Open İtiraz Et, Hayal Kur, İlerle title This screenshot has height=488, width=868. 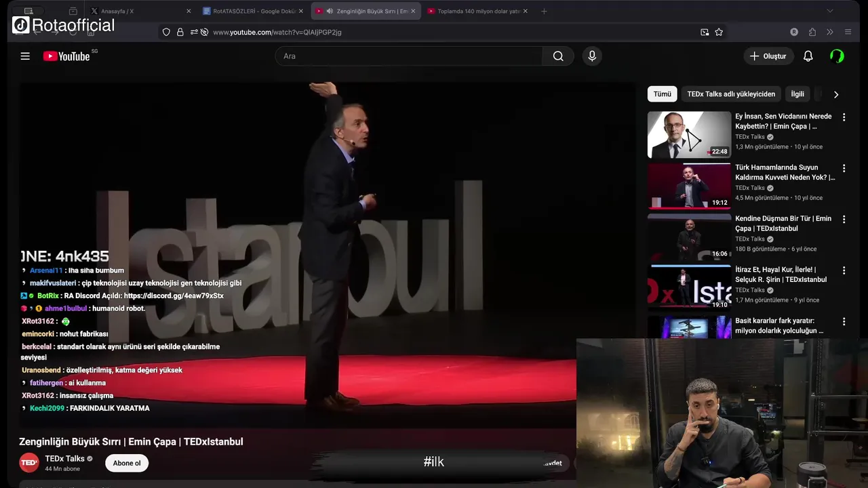[781, 274]
